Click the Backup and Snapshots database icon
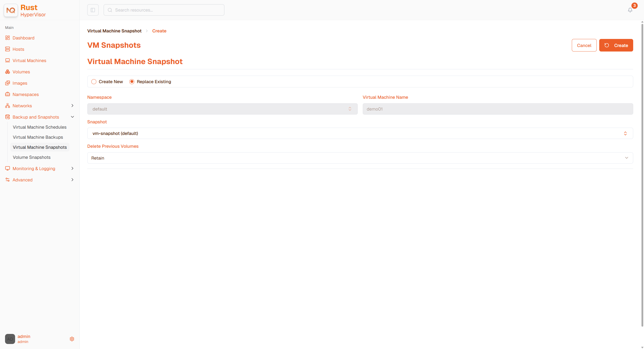This screenshot has height=349, width=644. tap(8, 117)
